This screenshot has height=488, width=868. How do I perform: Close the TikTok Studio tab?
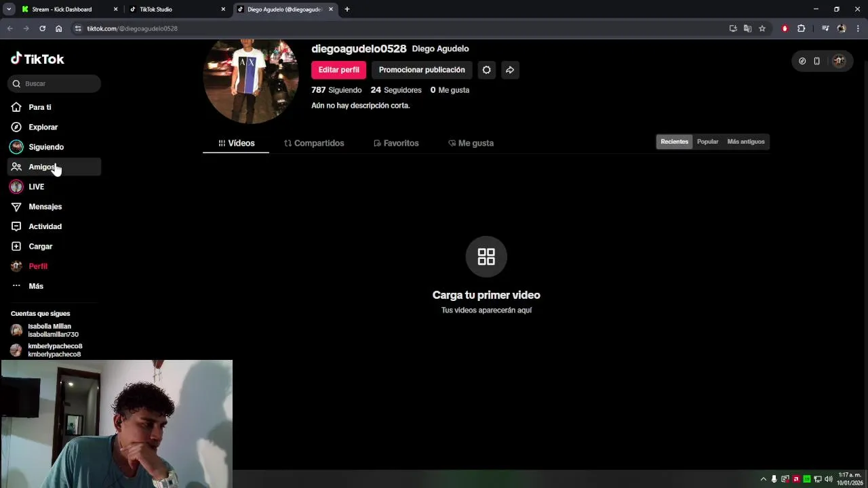click(x=223, y=9)
